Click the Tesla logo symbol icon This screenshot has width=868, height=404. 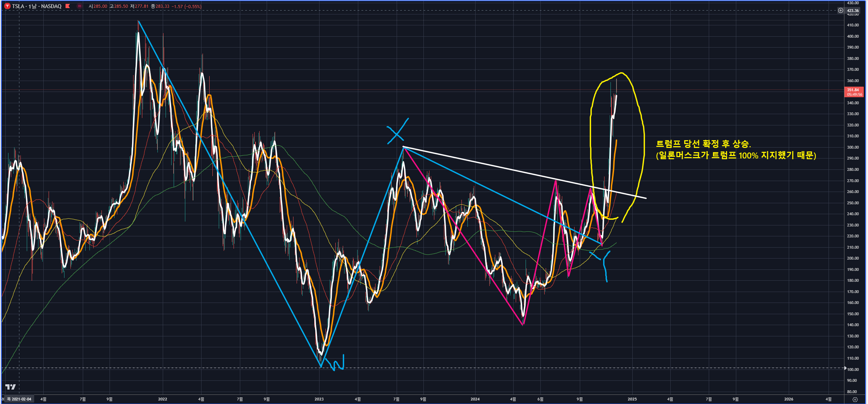[x=7, y=6]
